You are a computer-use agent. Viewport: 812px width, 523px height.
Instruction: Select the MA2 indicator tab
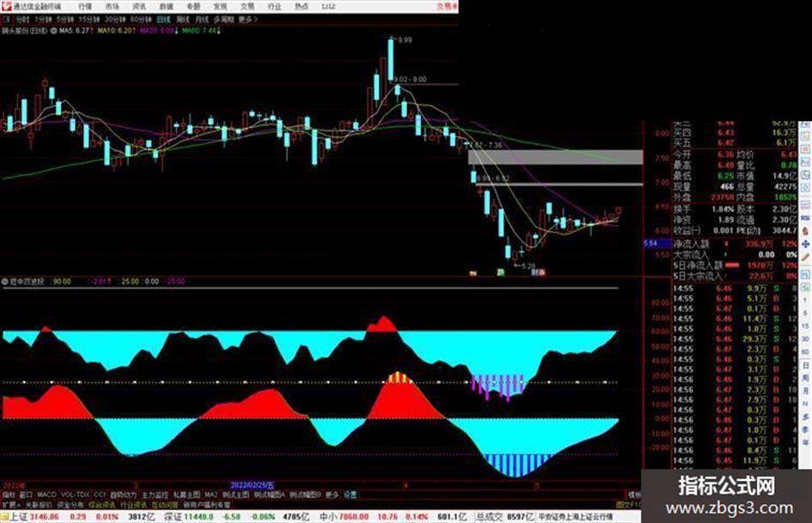click(211, 495)
